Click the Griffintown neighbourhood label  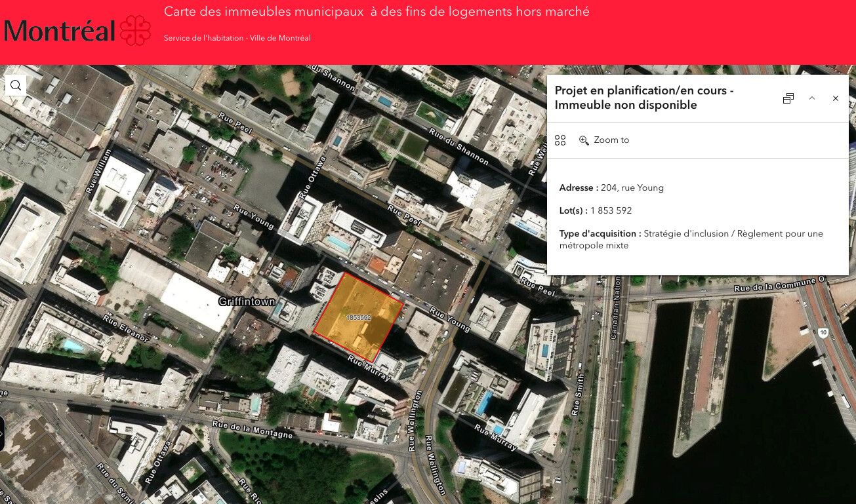point(246,302)
